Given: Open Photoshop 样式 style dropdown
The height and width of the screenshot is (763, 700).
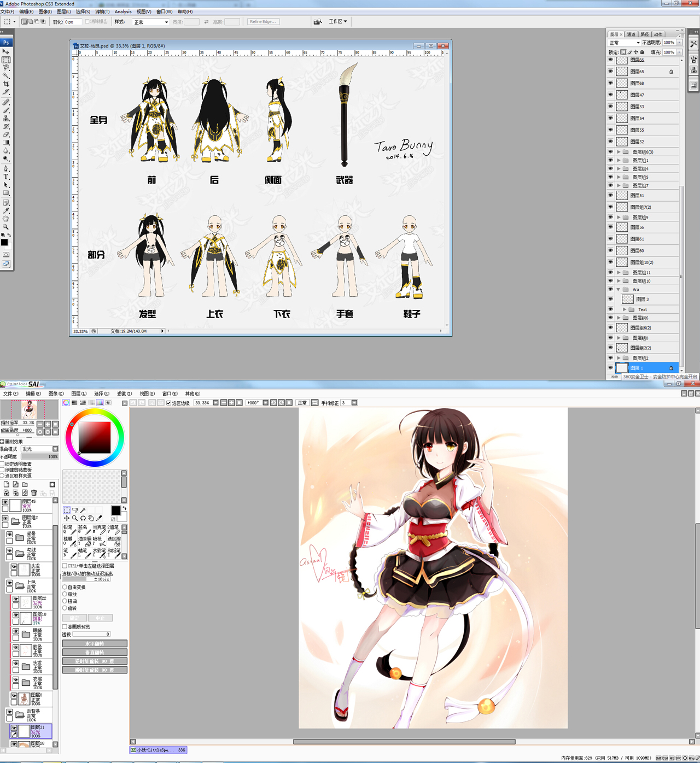Looking at the screenshot, I should point(150,22).
